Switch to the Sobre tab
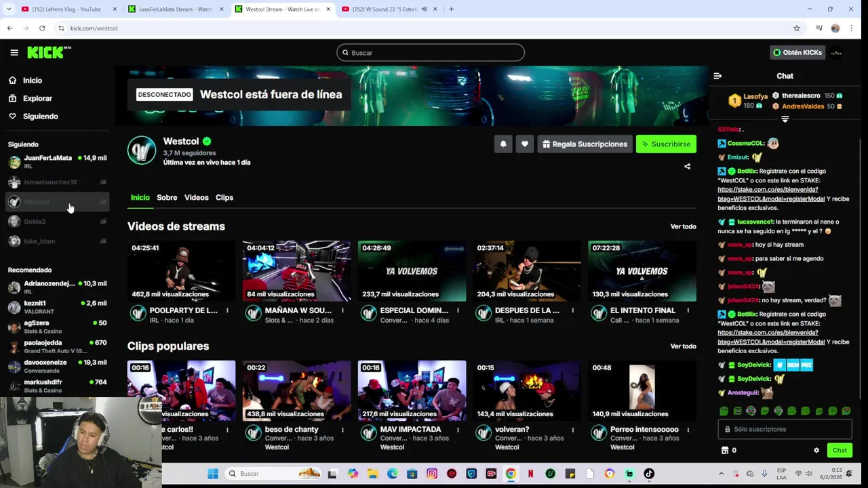The width and height of the screenshot is (868, 488). [167, 198]
